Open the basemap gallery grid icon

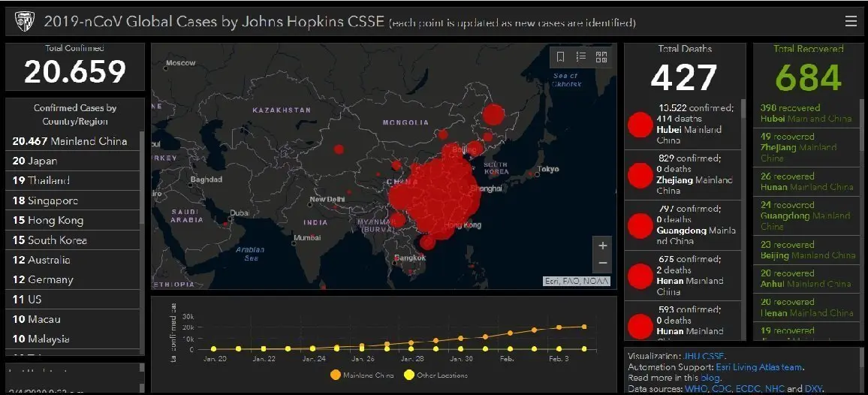tap(601, 56)
